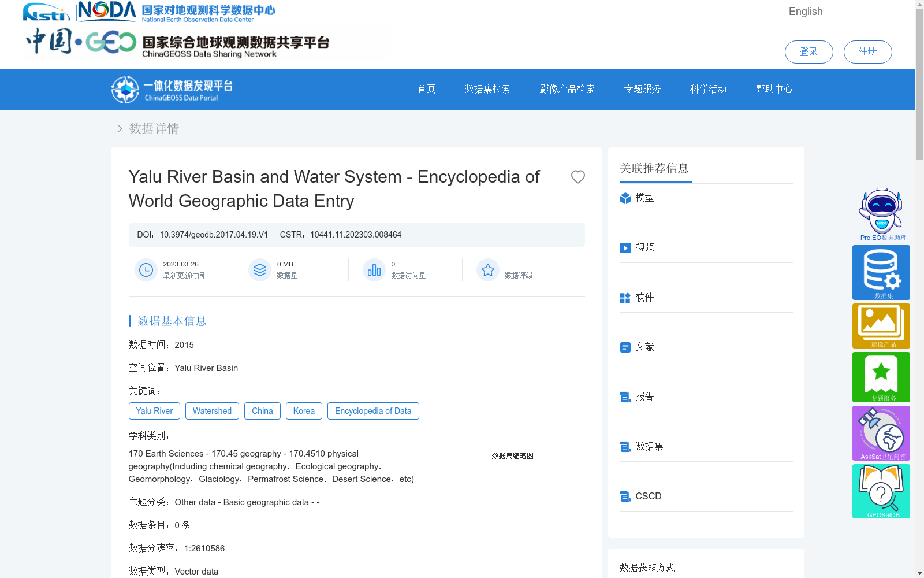Screen dimensions: 924x578
Task: Click the clock last-updated icon
Action: coord(146,270)
